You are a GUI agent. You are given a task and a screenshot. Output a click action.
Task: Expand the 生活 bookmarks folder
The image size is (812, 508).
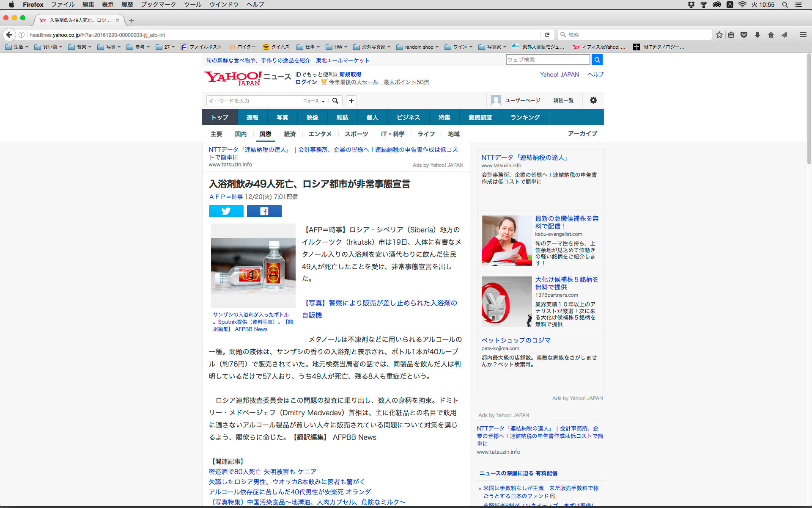[x=17, y=47]
